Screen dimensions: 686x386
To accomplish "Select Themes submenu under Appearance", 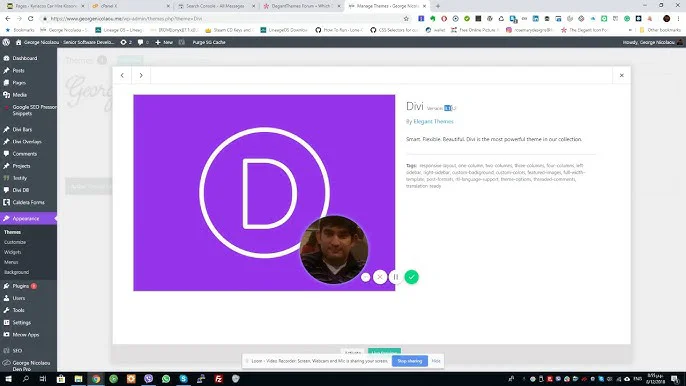I will 12,232.
